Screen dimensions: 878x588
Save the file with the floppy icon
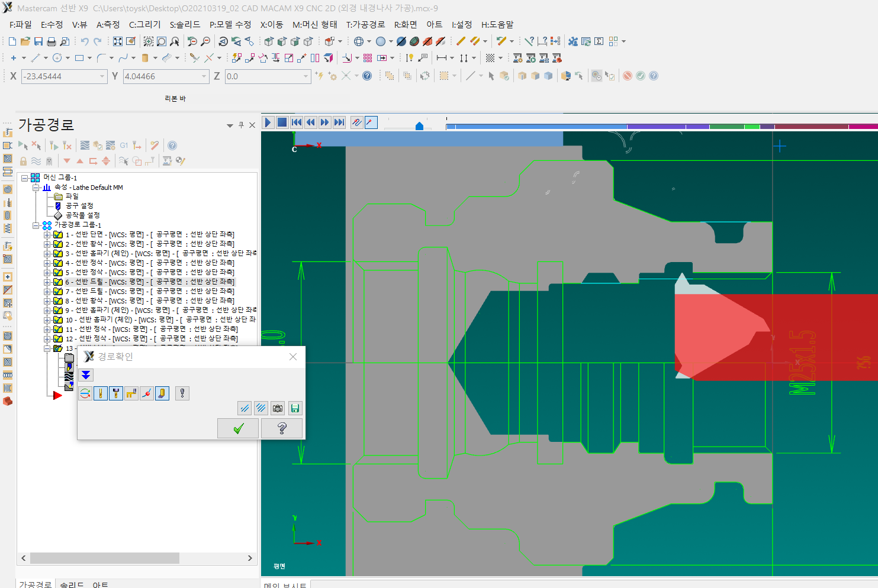38,41
